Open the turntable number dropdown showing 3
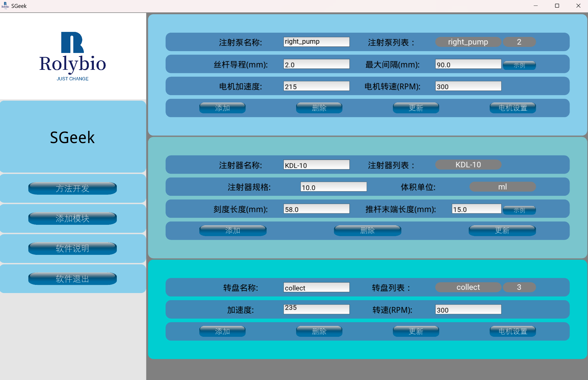 tap(519, 288)
